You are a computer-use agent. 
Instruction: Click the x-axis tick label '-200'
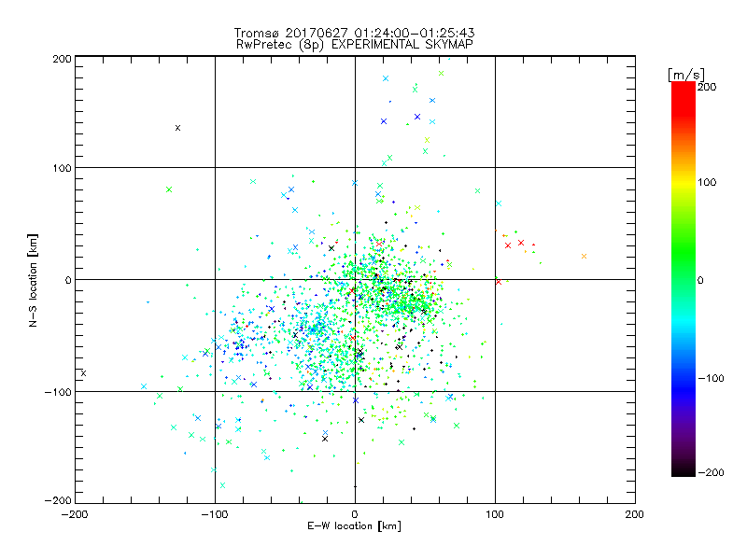pos(75,514)
